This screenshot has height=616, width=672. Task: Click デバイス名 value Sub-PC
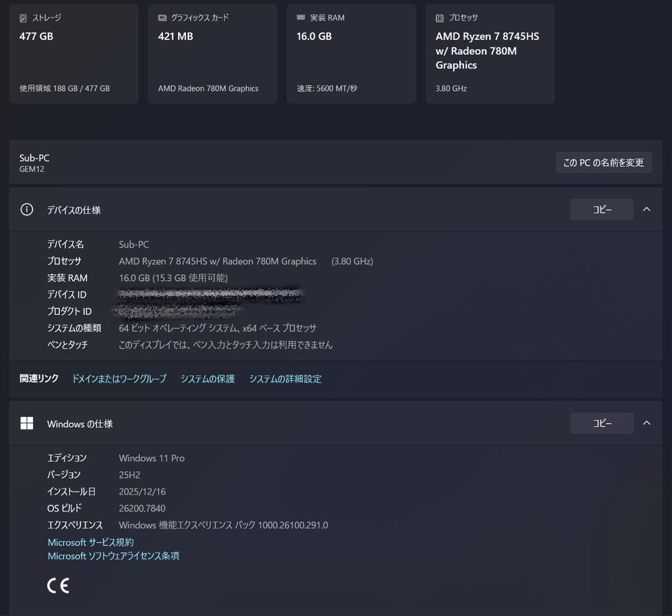pyautogui.click(x=134, y=245)
